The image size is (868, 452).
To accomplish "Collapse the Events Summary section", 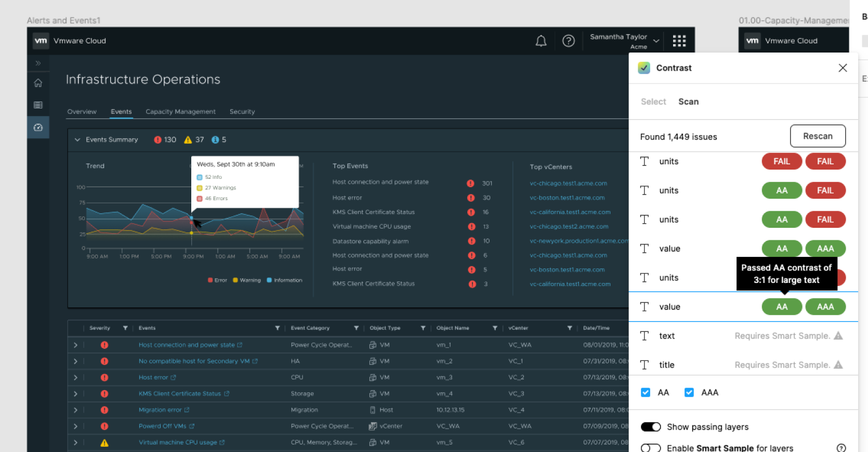I will pos(77,140).
